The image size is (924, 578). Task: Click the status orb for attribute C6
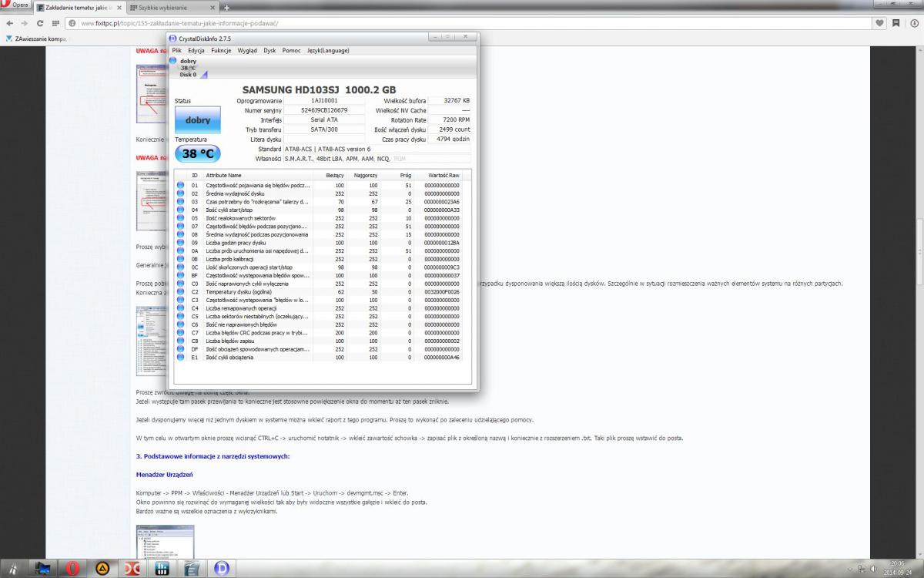[x=180, y=324]
